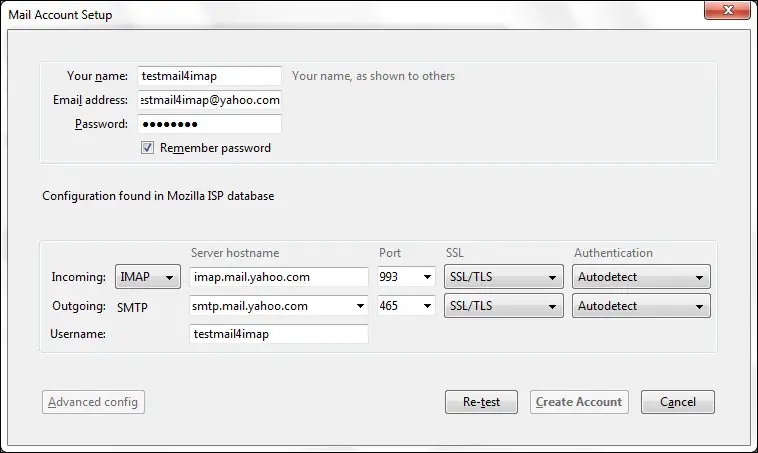Click the Create Account button
Viewport: 758px width, 453px height.
click(579, 402)
